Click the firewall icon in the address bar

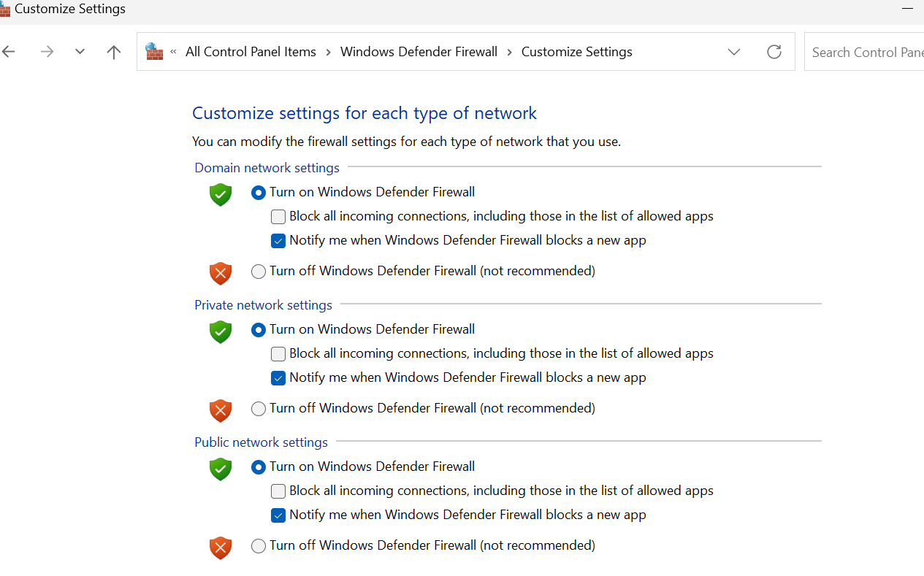pyautogui.click(x=154, y=51)
